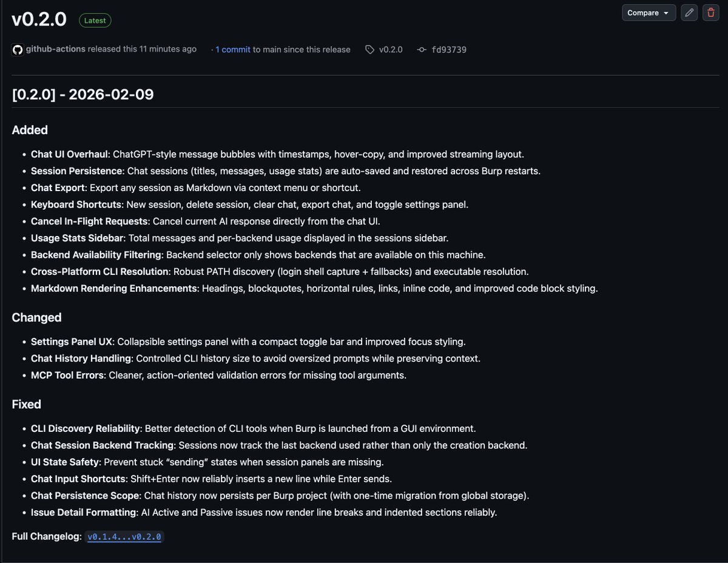Viewport: 728px width, 563px height.
Task: Click 'Chat History Handling' bullet text
Action: pyautogui.click(x=81, y=359)
